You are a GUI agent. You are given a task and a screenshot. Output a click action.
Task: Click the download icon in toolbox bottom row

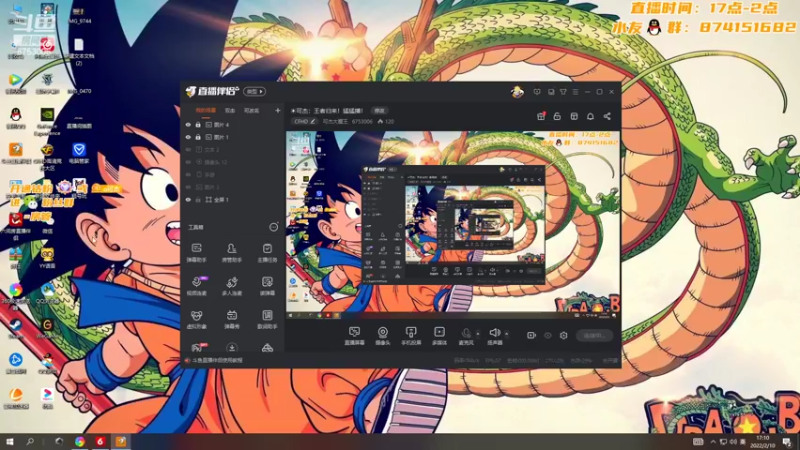tap(232, 348)
